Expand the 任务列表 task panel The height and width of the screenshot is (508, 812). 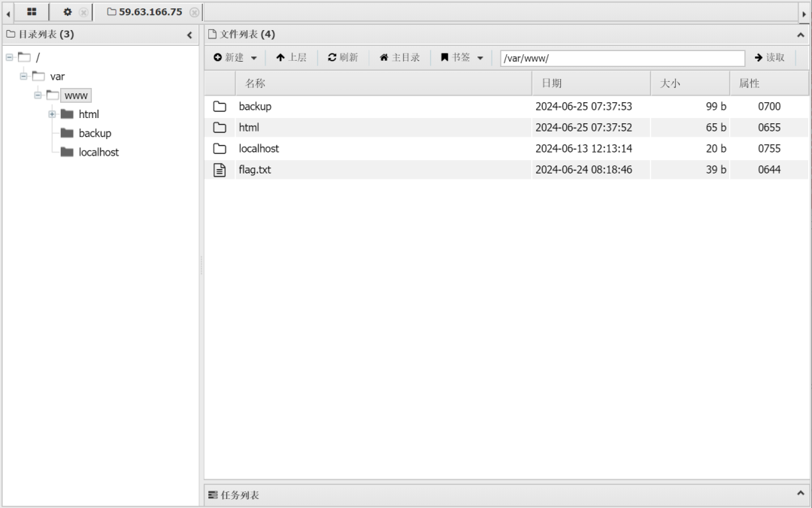[x=801, y=494]
